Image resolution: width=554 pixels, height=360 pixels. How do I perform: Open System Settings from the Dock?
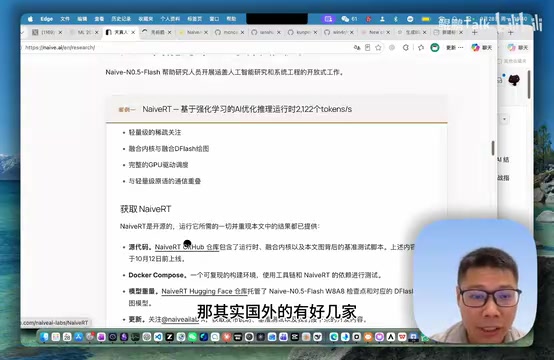pyautogui.click(x=90, y=337)
